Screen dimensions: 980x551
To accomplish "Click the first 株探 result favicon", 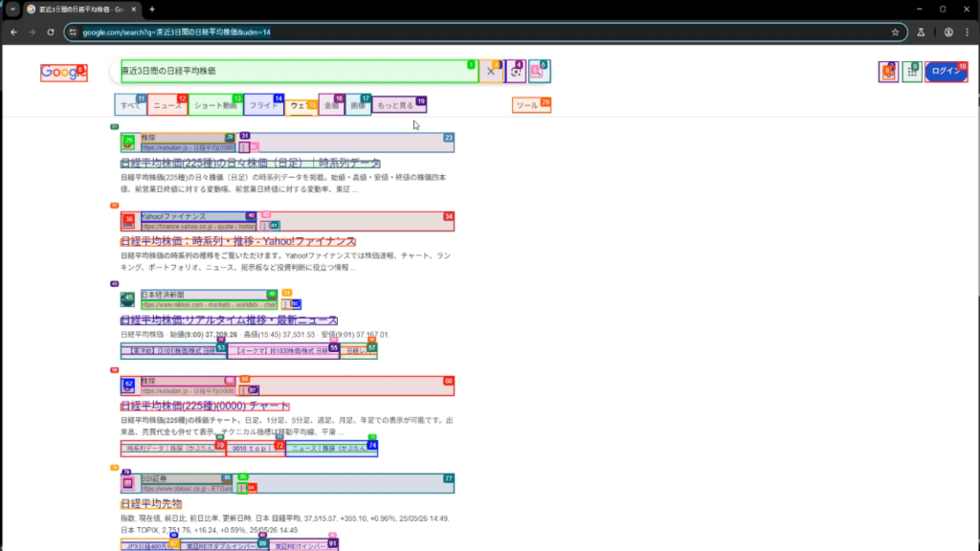I will tap(128, 143).
